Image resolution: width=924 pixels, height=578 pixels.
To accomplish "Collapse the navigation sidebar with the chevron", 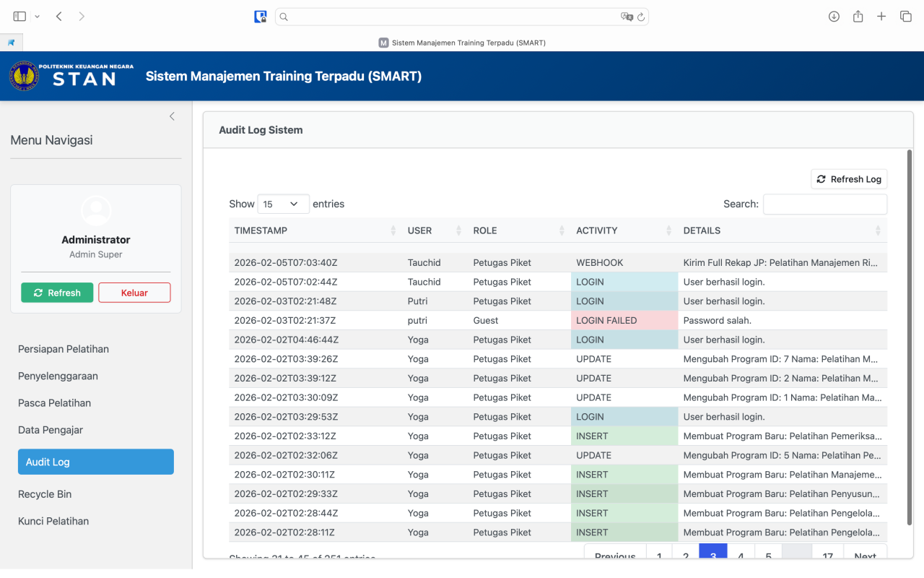I will 172,116.
